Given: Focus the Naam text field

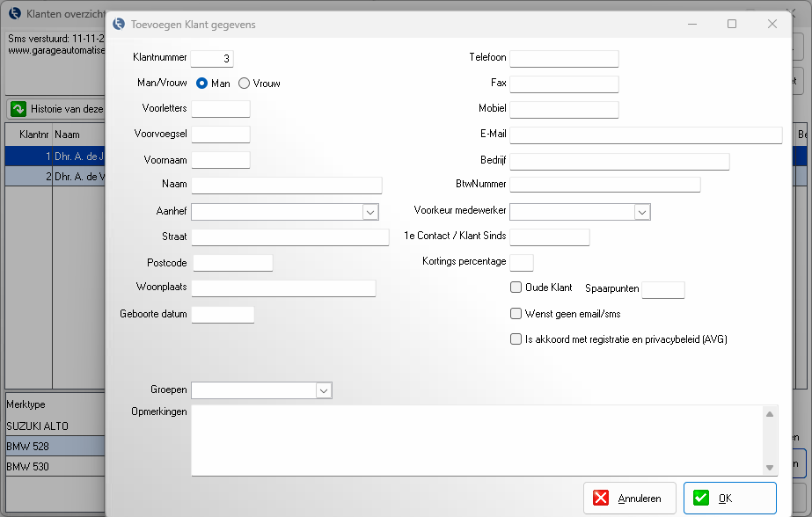Looking at the screenshot, I should [x=287, y=186].
